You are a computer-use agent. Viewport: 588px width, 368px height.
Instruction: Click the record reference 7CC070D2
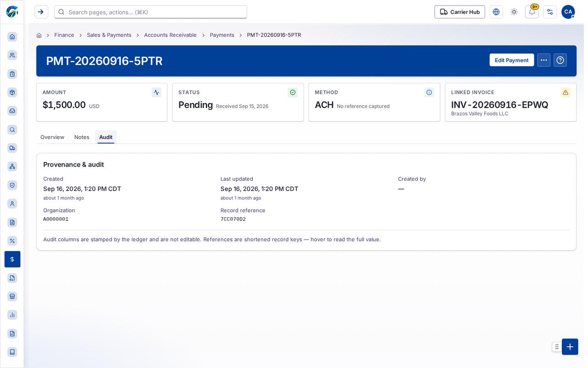click(233, 219)
